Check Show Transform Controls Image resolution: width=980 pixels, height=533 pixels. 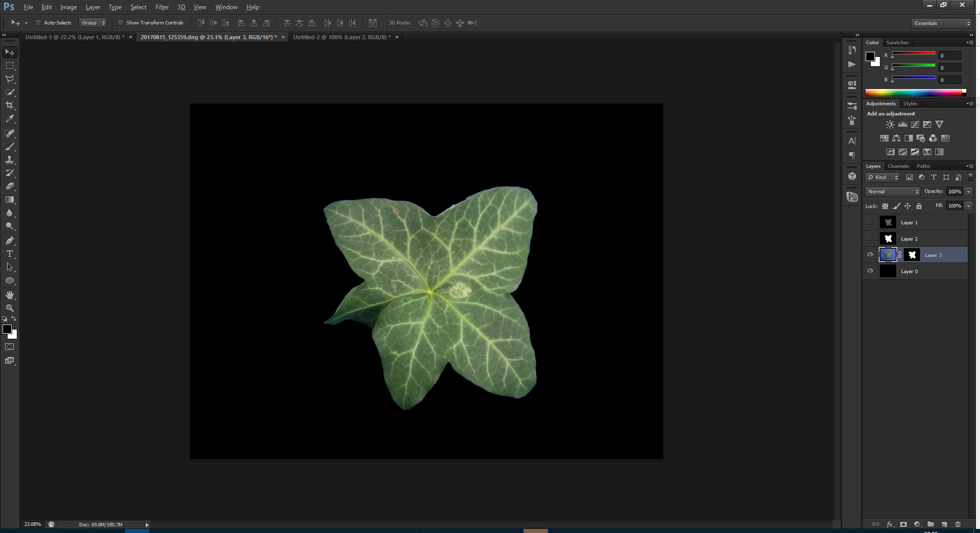[120, 23]
